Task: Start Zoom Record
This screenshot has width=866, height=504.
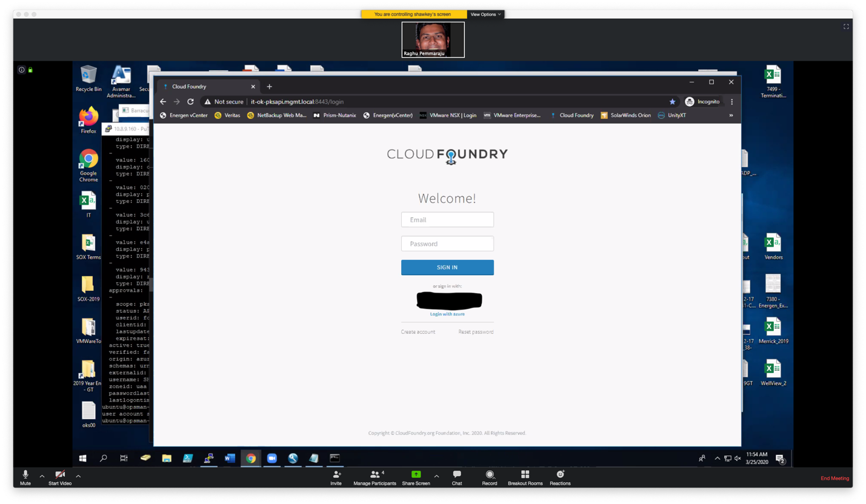Action: [490, 477]
